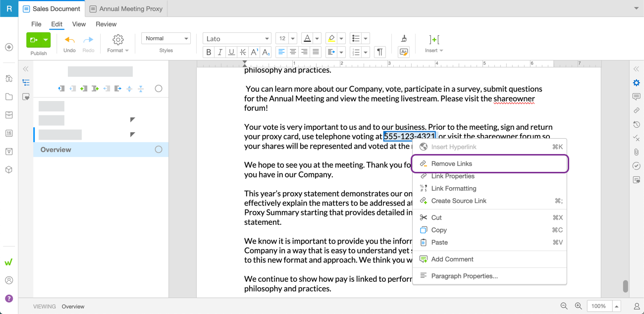Click the show paragraph marks icon
This screenshot has width=644, height=314.
(379, 52)
